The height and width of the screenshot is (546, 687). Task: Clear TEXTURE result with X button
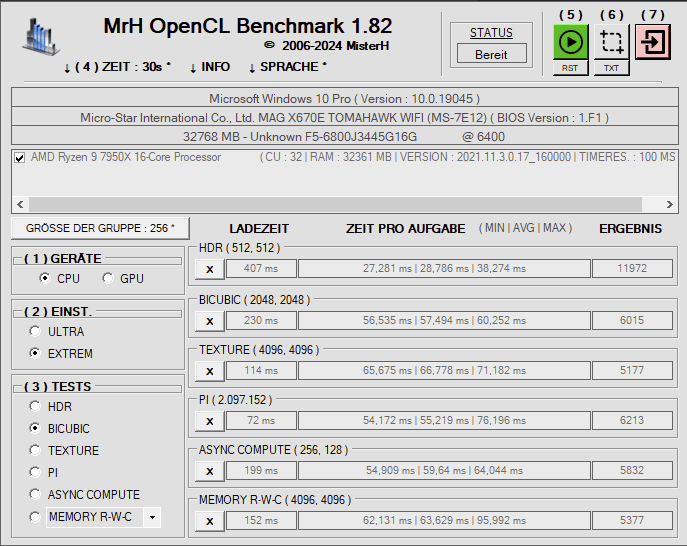click(x=210, y=371)
